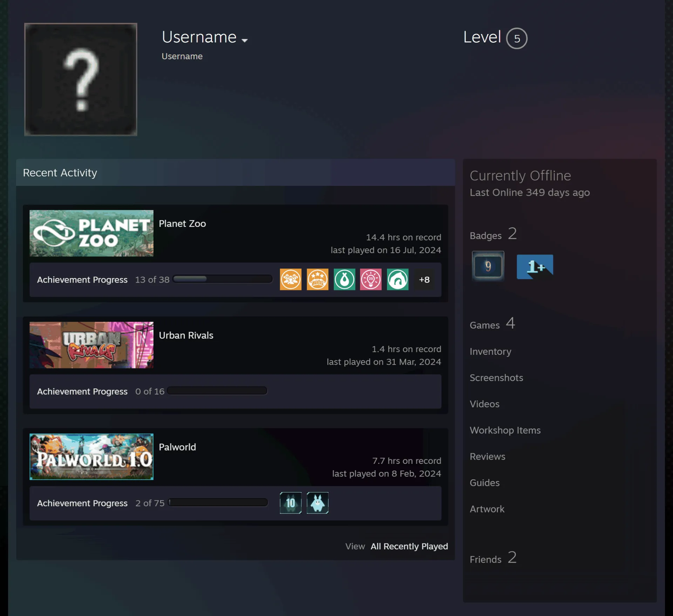The image size is (673, 616).
Task: Open Palworld's level 10 achievement icon
Action: point(290,503)
